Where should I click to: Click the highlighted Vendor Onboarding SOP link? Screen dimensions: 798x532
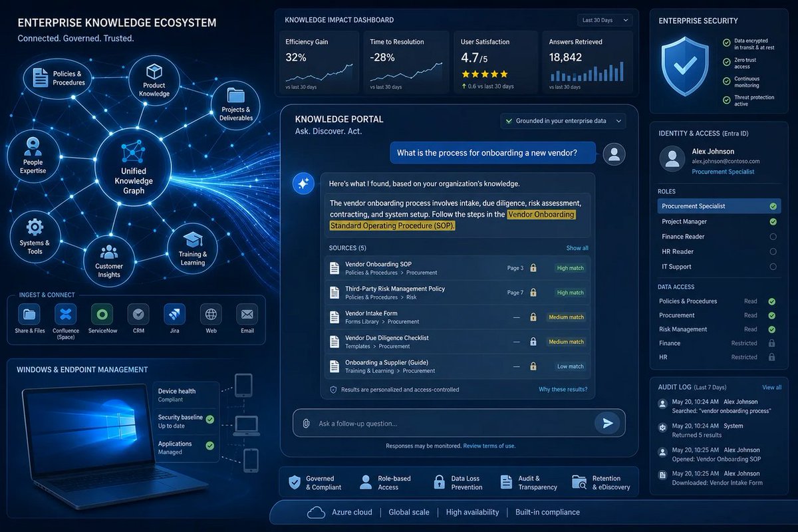(x=452, y=220)
